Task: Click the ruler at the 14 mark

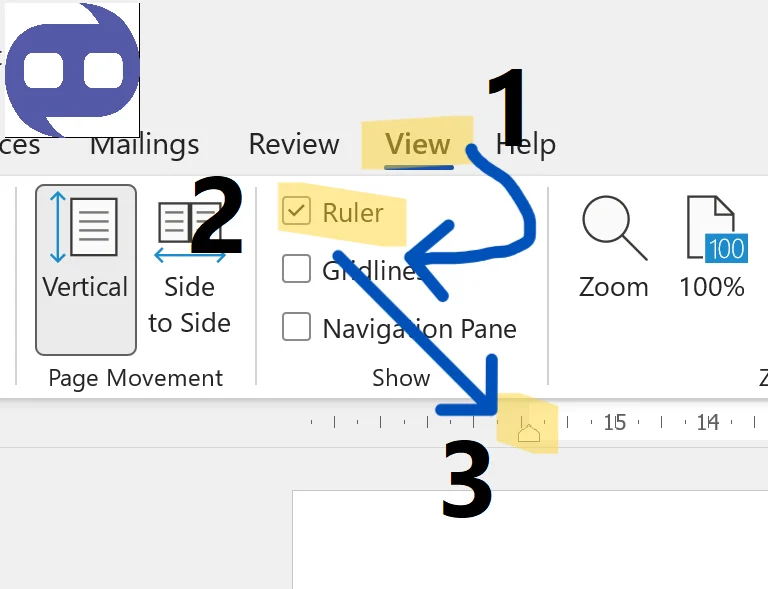Action: (708, 422)
